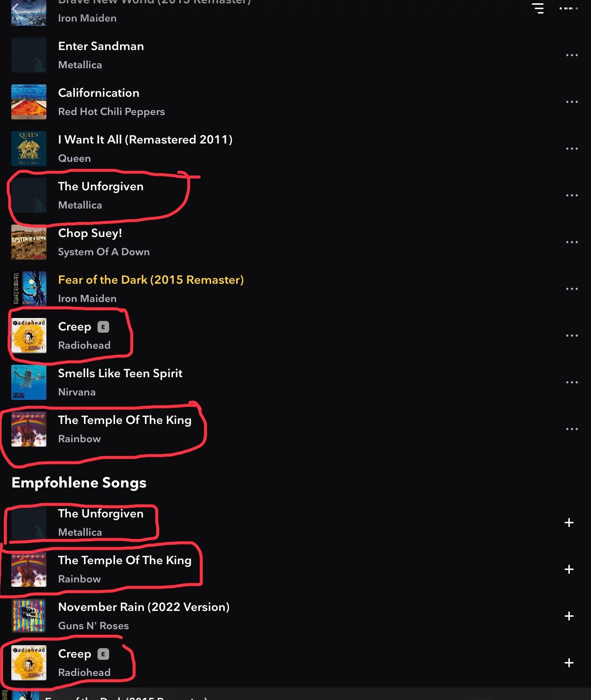The image size is (591, 700).
Task: Open the queue list icon at top
Action: point(538,8)
